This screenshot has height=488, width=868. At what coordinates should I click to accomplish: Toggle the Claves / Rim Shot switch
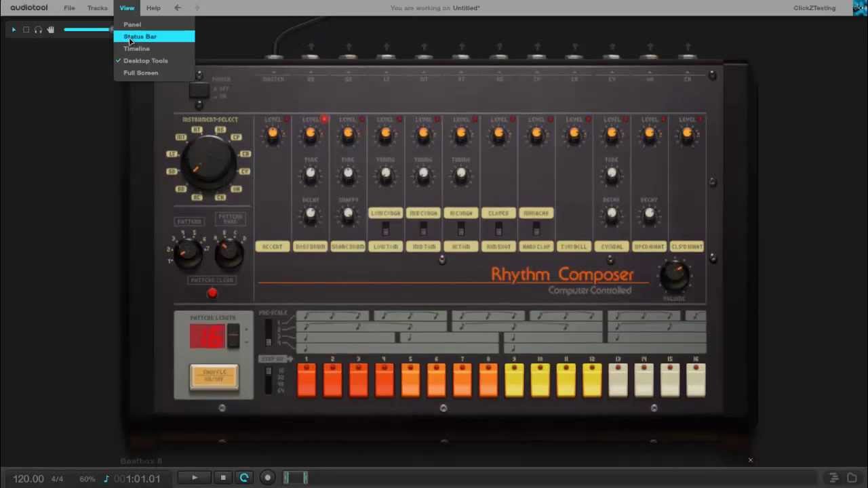[x=499, y=229]
